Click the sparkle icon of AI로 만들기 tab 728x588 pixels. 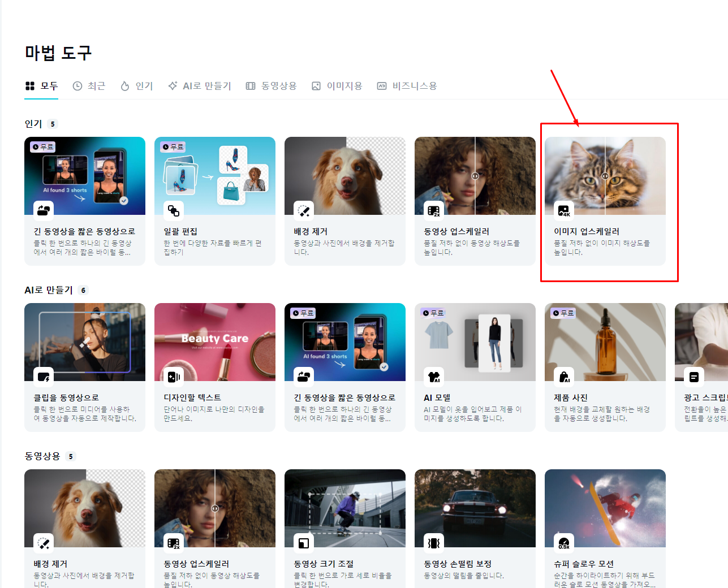click(x=173, y=86)
